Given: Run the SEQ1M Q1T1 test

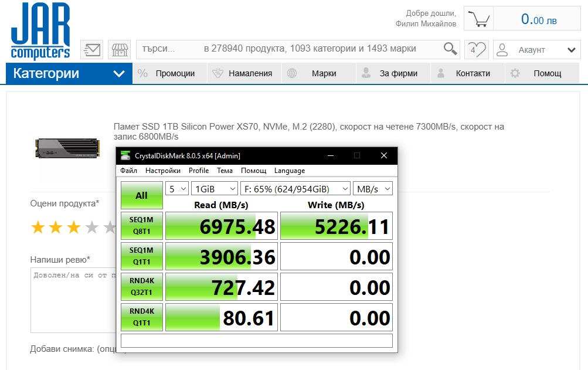Looking at the screenshot, I should [142, 256].
